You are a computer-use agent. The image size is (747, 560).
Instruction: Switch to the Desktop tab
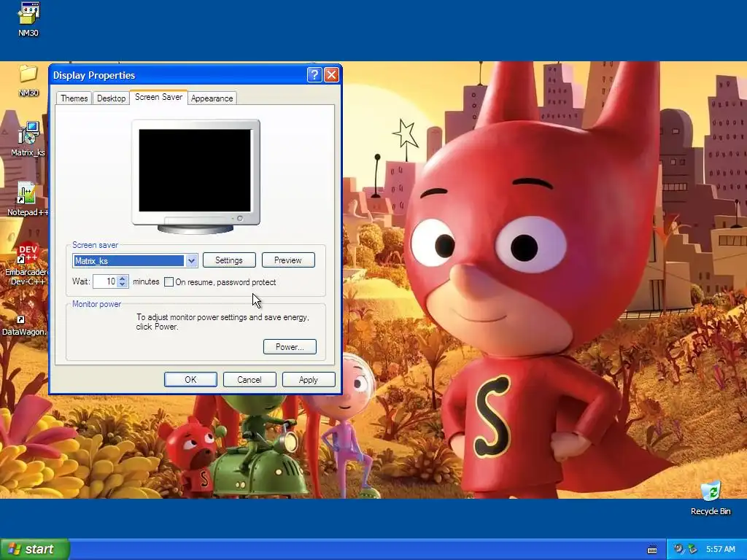(x=111, y=98)
